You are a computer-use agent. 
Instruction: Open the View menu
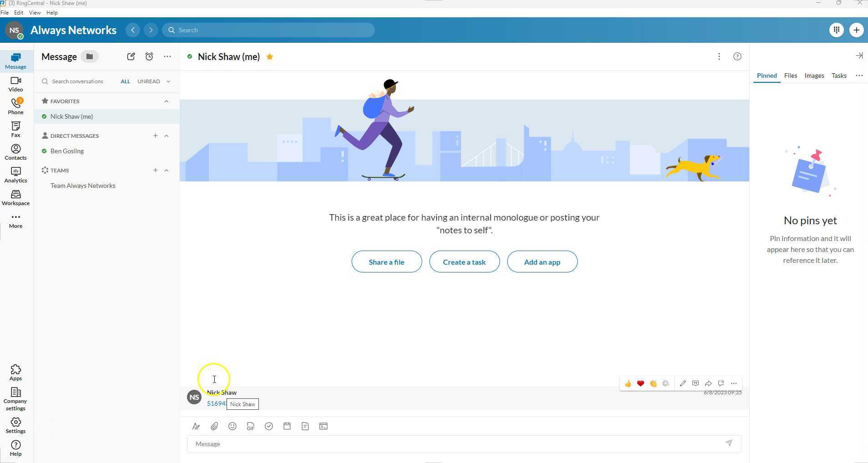[x=35, y=13]
